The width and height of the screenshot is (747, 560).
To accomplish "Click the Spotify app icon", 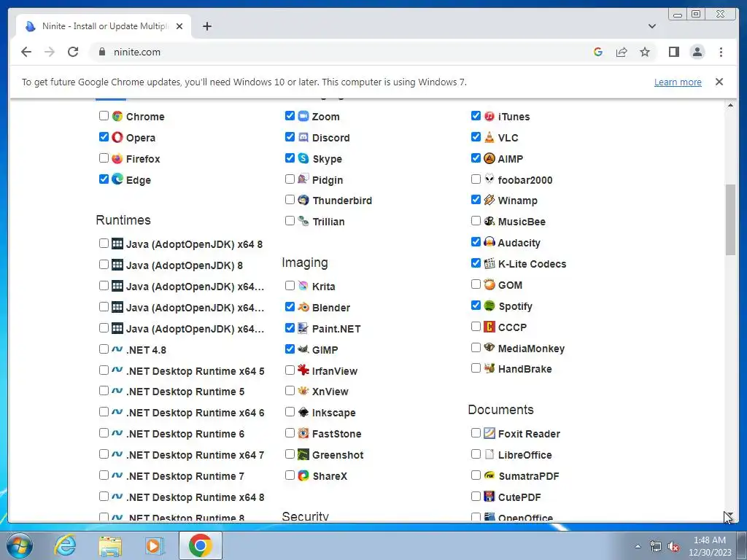I will [x=489, y=306].
